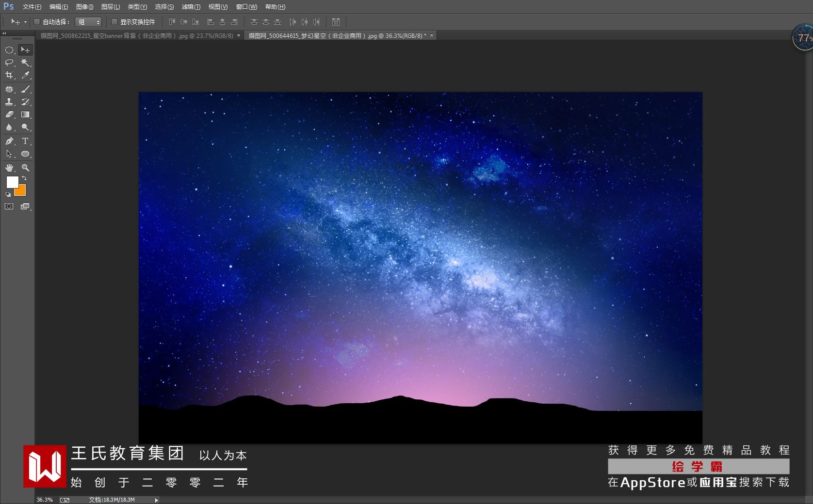Open the 文件(F) menu
Image resolution: width=813 pixels, height=504 pixels.
(32, 7)
